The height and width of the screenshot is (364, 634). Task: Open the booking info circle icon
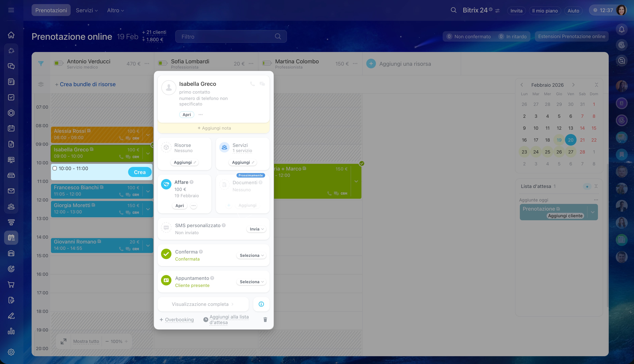[x=261, y=304]
